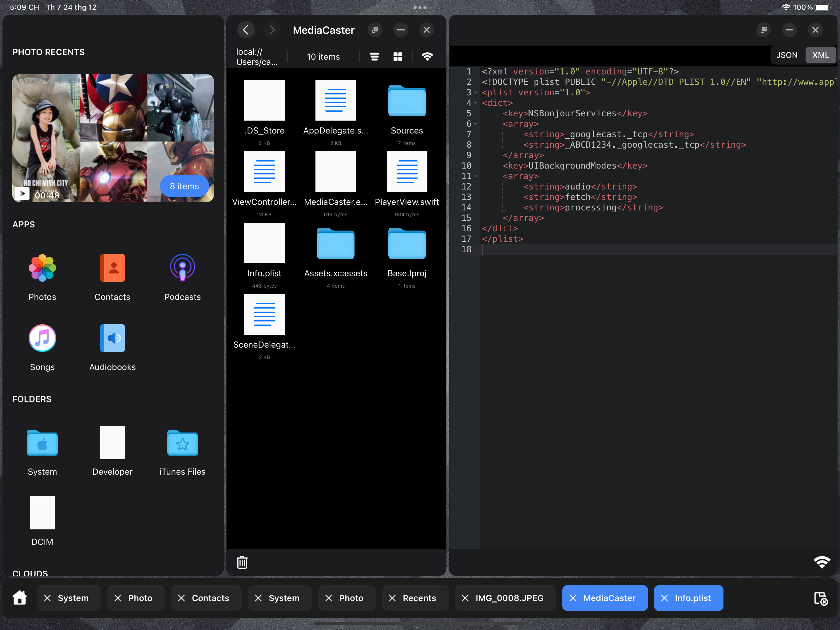Screen dimensions: 840x630
Task: Open Assets.xcassets folder
Action: [336, 256]
